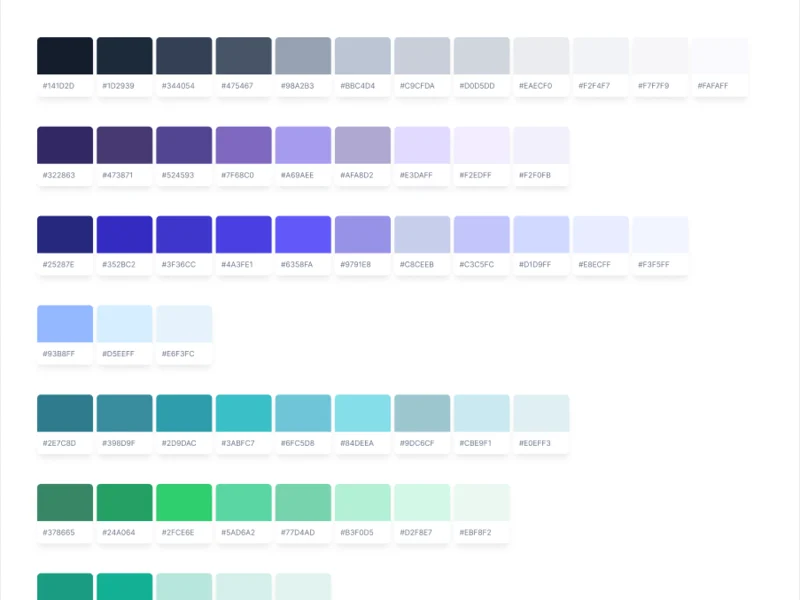Image resolution: width=800 pixels, height=600 pixels.
Task: Click the hex label #A69AEE
Action: (297, 175)
